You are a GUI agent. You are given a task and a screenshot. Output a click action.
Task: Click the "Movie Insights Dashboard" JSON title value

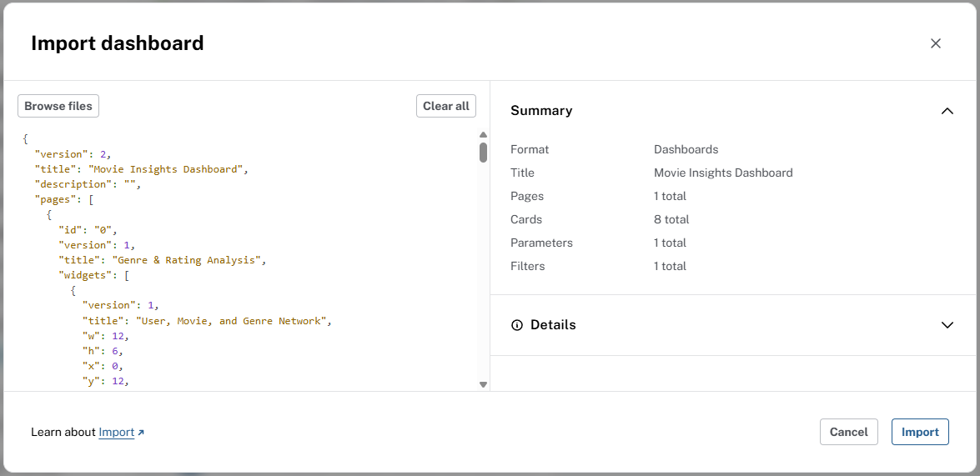(166, 168)
